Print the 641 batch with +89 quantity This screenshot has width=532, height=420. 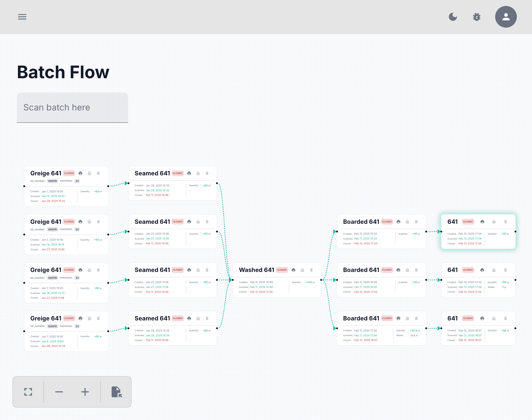pyautogui.click(x=482, y=270)
